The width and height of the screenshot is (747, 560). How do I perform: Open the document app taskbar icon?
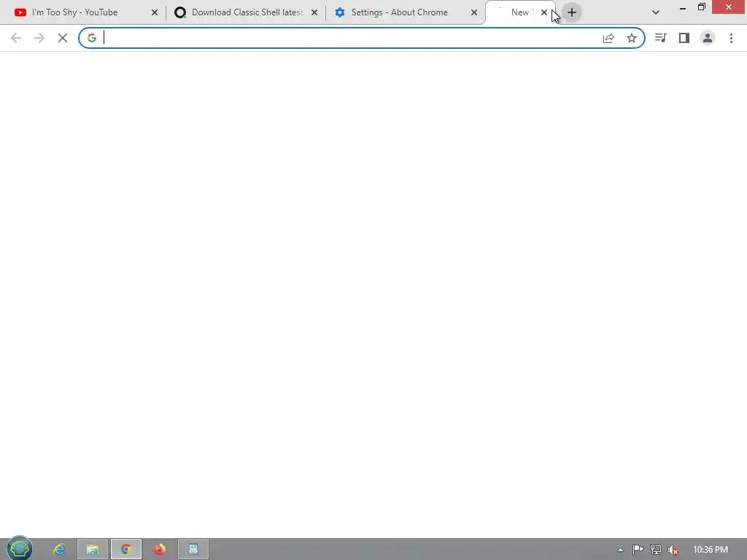193,549
